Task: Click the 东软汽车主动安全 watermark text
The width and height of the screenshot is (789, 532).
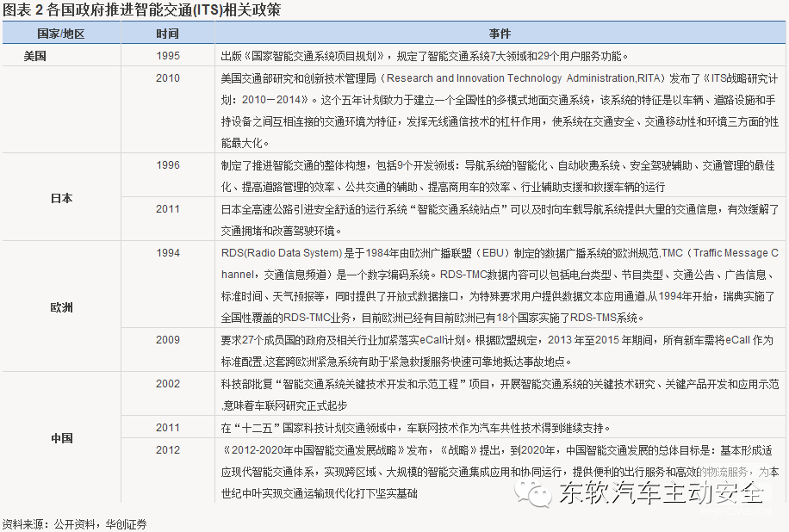Action: pyautogui.click(x=662, y=493)
